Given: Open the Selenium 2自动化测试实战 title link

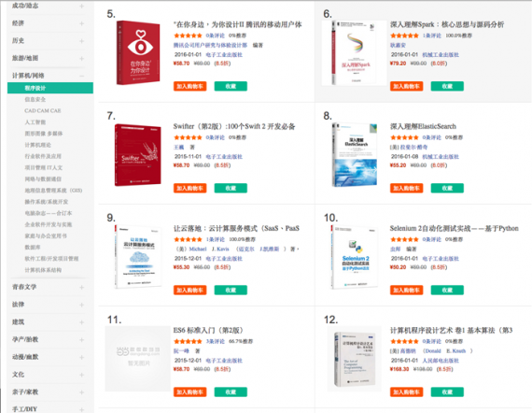Looking at the screenshot, I should pos(454,228).
